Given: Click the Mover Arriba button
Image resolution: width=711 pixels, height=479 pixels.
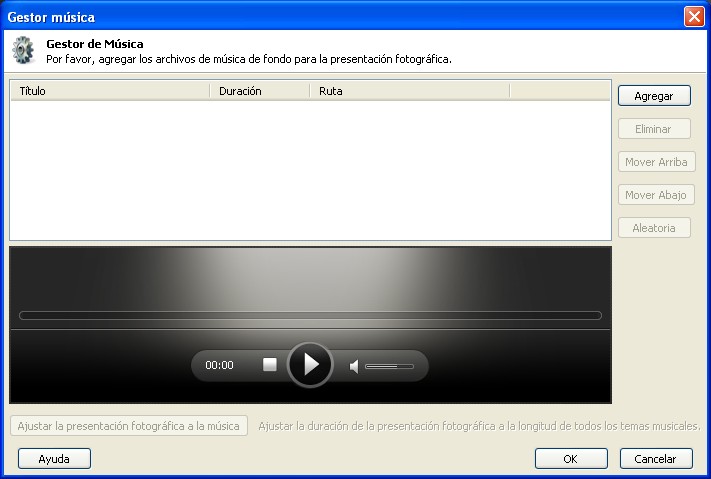Looking at the screenshot, I should pyautogui.click(x=657, y=162).
